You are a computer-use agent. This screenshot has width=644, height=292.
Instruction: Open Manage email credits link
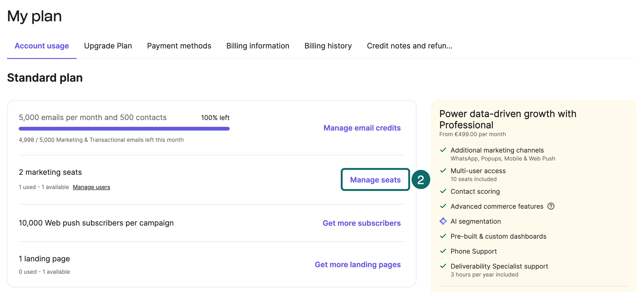(x=362, y=128)
